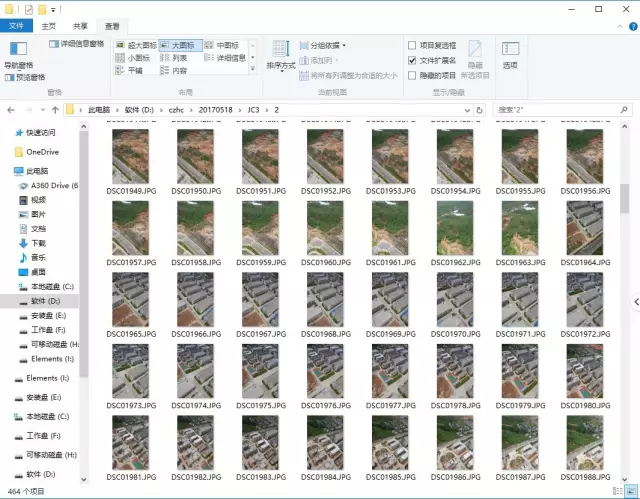Toggle the Details pane button

pyautogui.click(x=78, y=45)
